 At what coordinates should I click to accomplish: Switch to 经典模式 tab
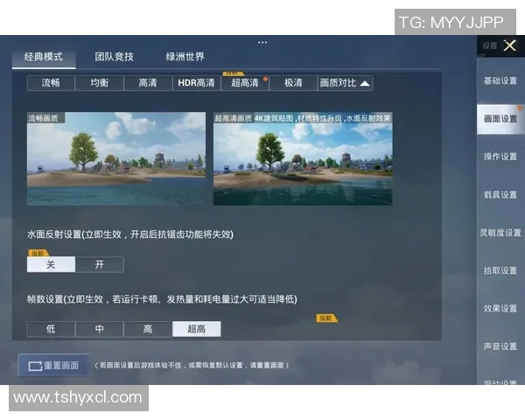point(44,57)
